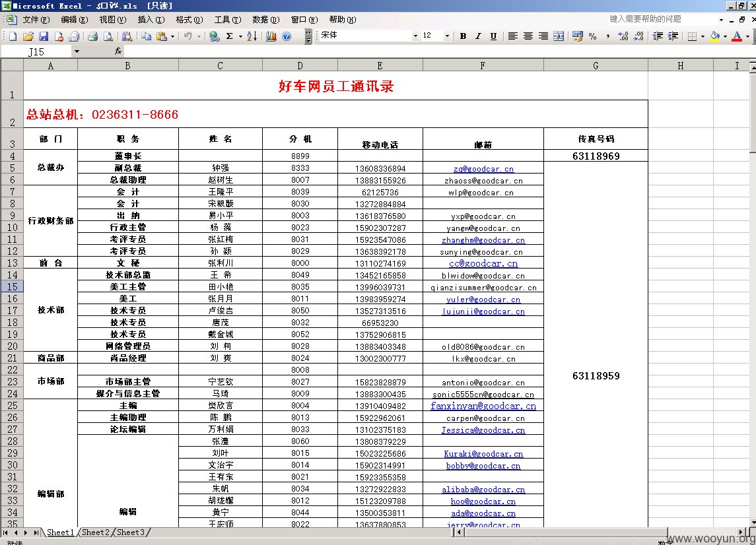Open the font size dropdown showing 12
This screenshot has height=545, width=756.
click(448, 36)
